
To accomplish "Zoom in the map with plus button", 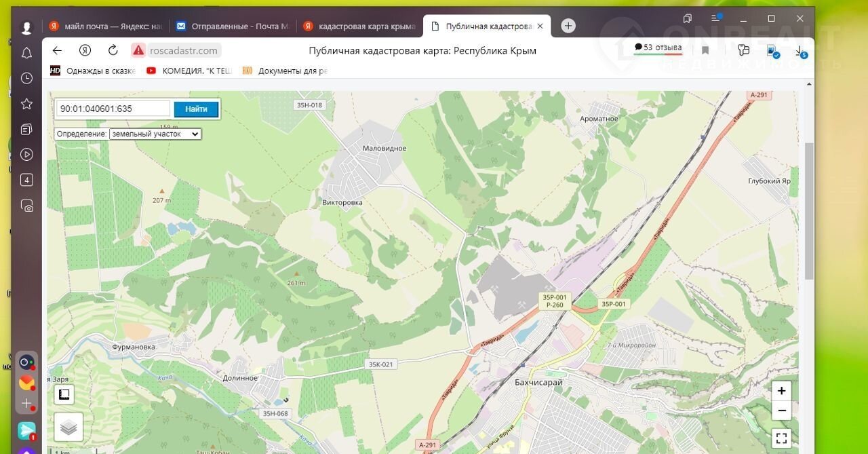I will (x=781, y=391).
